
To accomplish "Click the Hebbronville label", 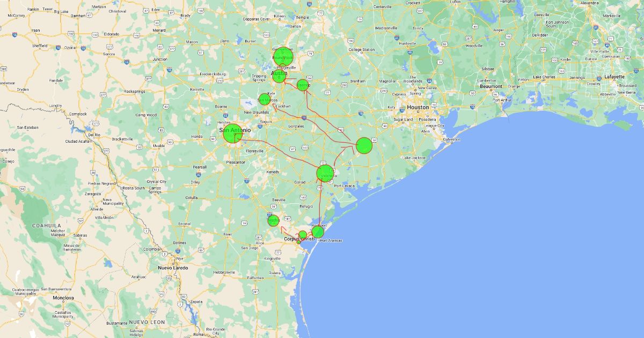I will tap(224, 272).
